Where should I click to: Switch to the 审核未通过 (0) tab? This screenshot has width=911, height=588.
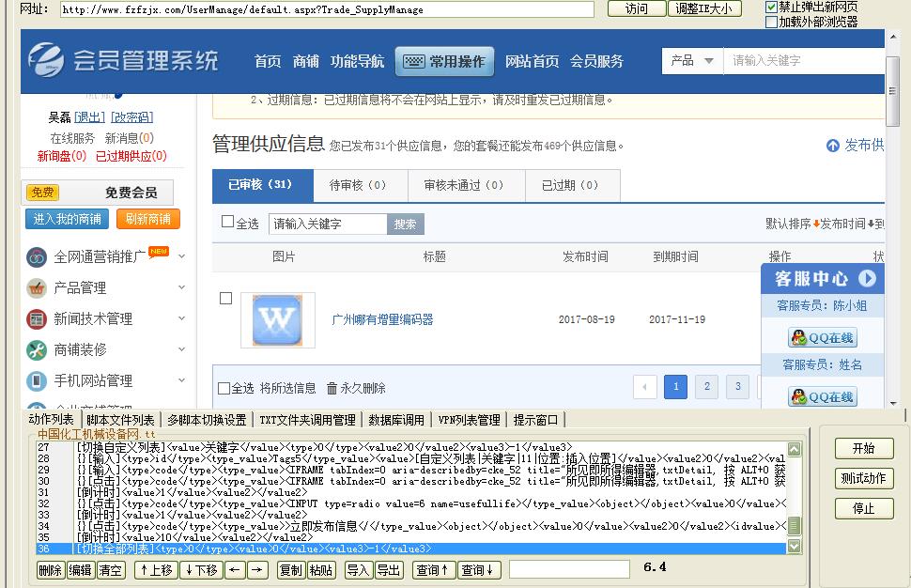(x=467, y=185)
